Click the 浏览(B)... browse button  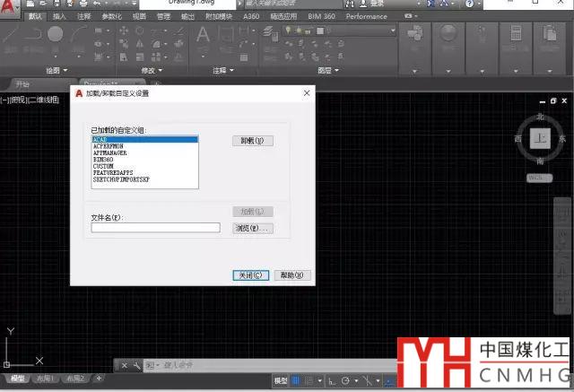click(252, 228)
